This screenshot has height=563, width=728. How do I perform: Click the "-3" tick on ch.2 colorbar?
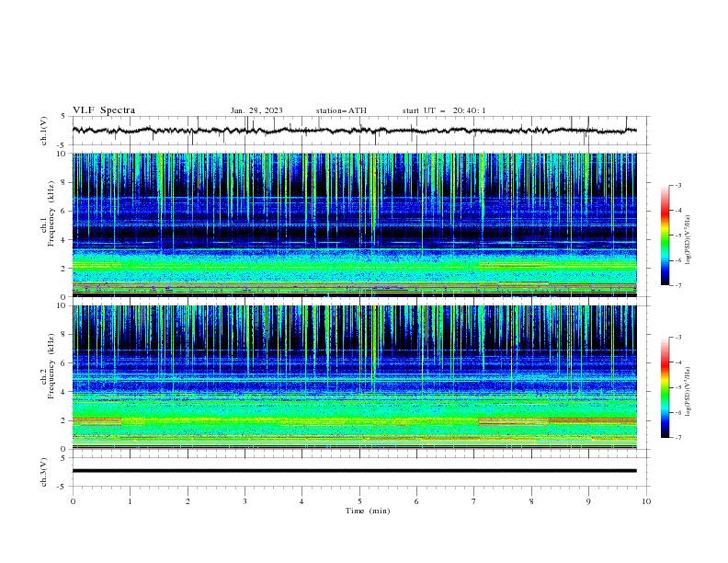(678, 338)
